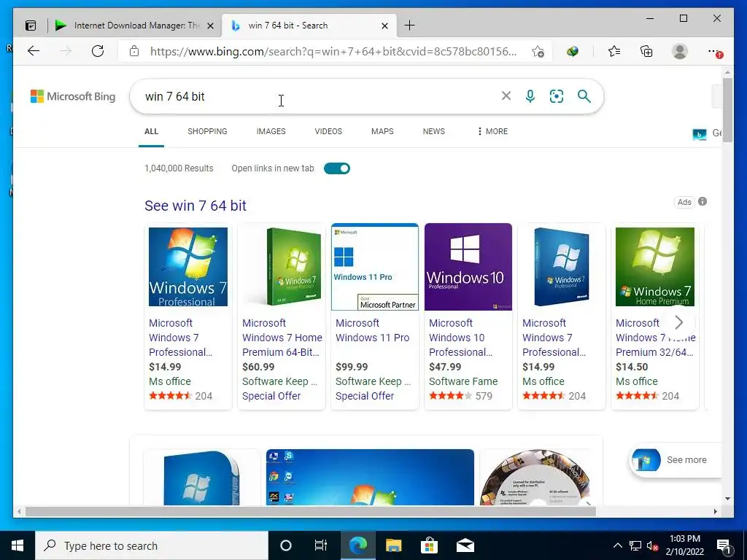
Task: Open the Favorites list icon
Action: [614, 51]
